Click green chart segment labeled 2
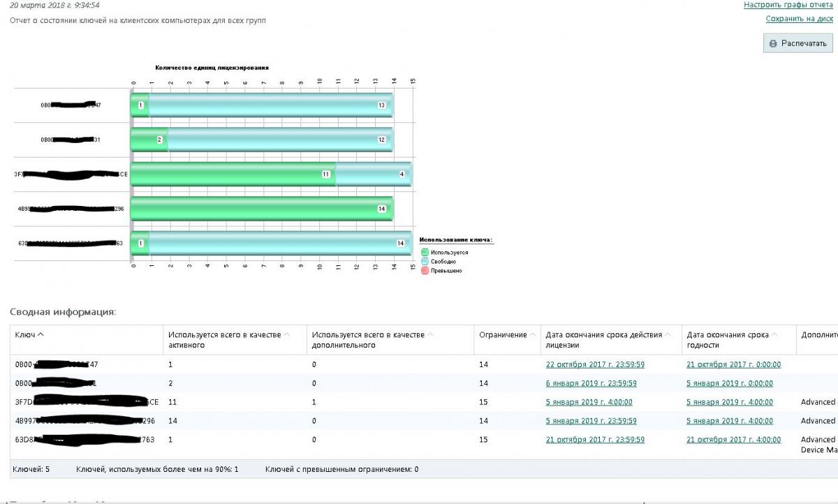 click(x=149, y=140)
